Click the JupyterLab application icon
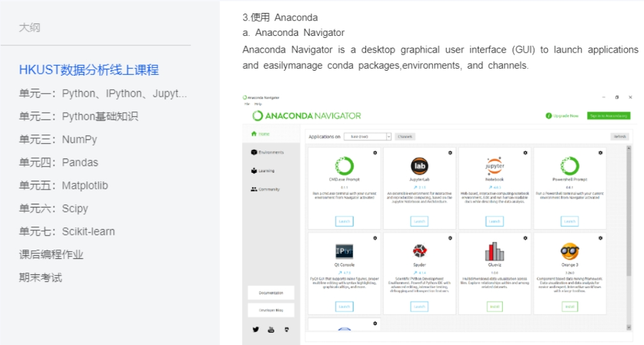This screenshot has width=644, height=345. click(x=419, y=166)
